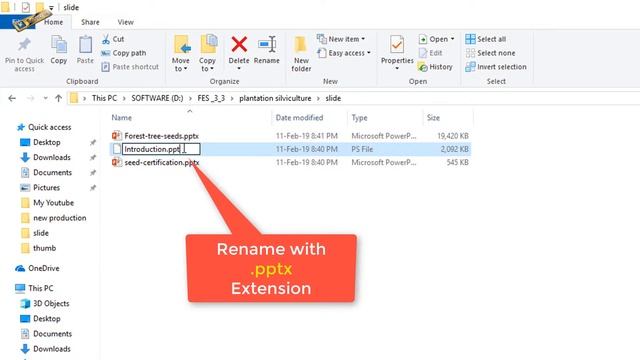Click Select all

pyautogui.click(x=486, y=39)
